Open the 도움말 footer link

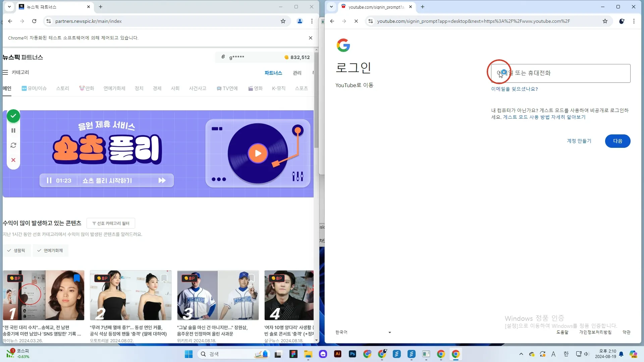(562, 332)
